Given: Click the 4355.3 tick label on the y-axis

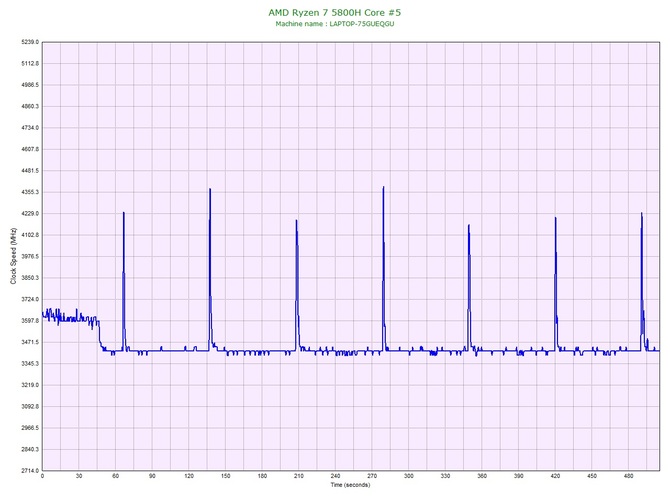Looking at the screenshot, I should point(30,192).
